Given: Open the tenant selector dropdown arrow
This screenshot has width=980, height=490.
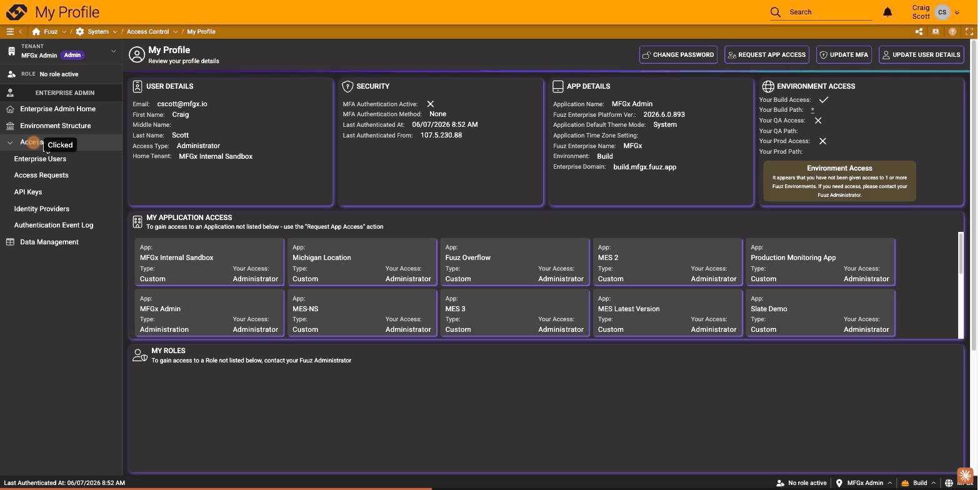Looking at the screenshot, I should 113,51.
